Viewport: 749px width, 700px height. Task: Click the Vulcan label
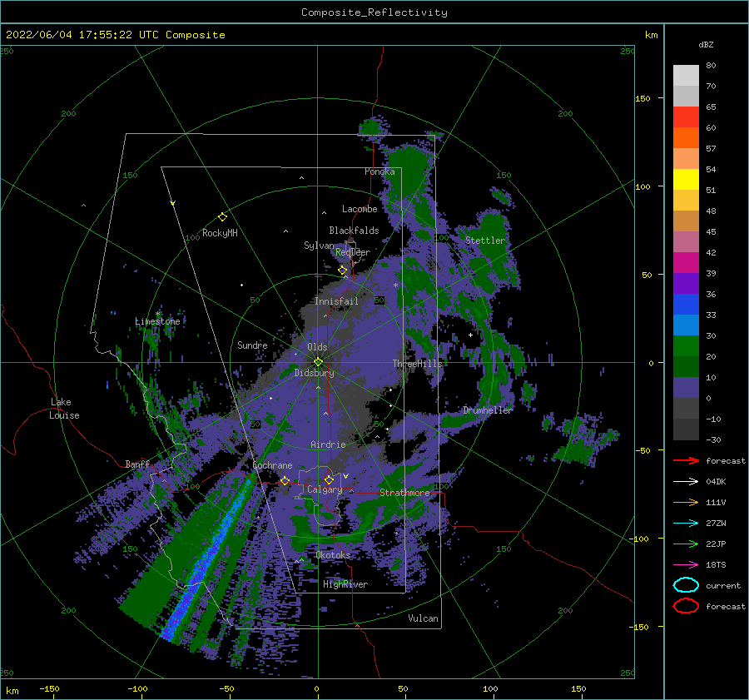[x=424, y=618]
